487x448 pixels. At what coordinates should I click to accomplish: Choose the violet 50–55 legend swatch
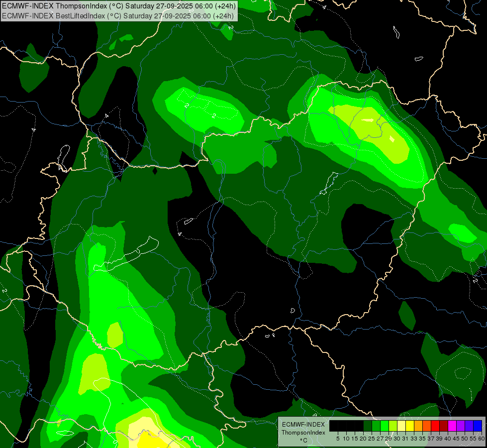(469, 426)
